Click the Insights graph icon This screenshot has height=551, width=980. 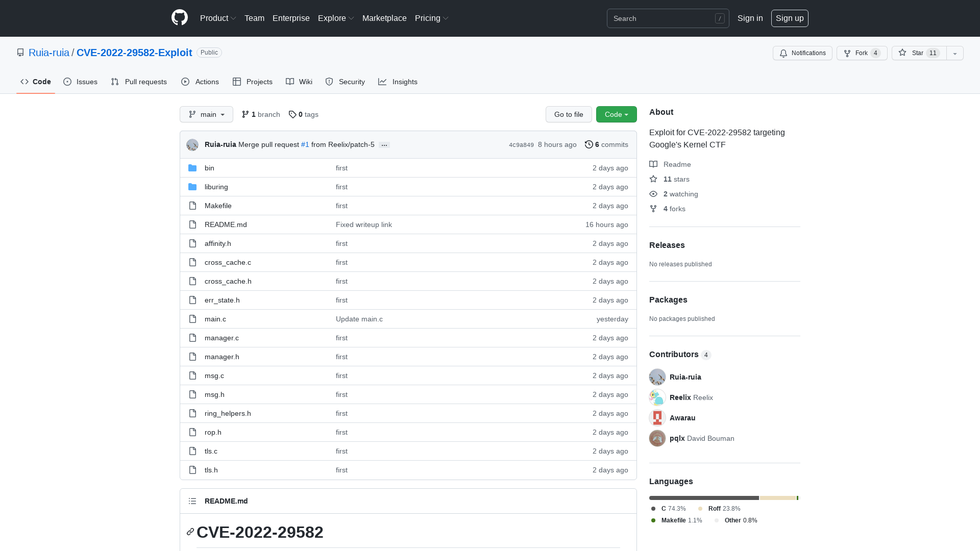tap(382, 82)
